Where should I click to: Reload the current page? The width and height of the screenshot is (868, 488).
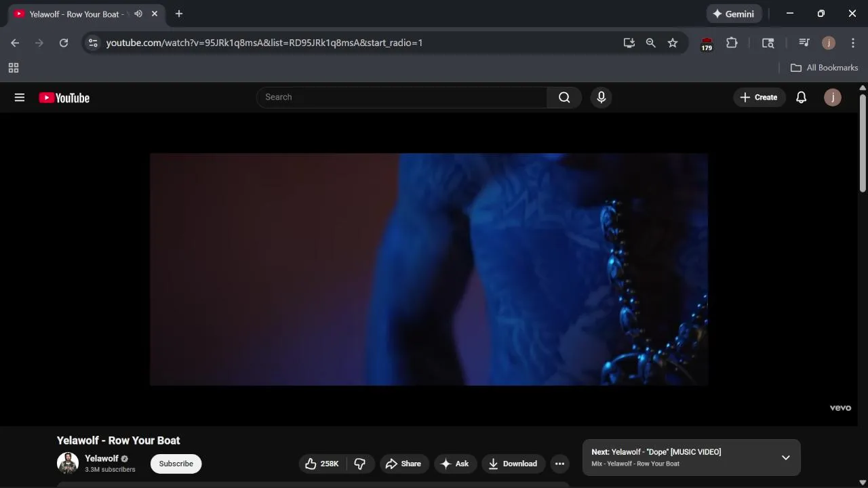[64, 43]
